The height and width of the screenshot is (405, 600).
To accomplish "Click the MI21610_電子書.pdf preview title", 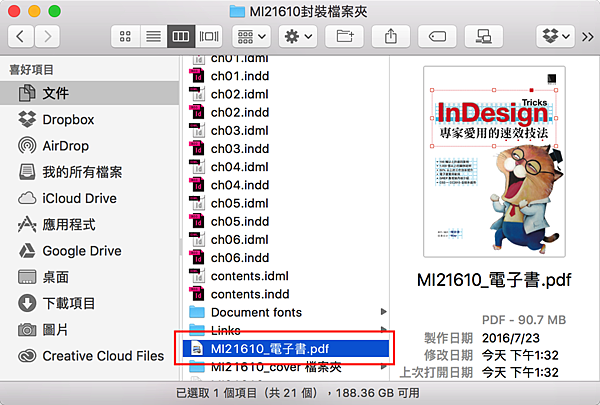I will [x=494, y=280].
